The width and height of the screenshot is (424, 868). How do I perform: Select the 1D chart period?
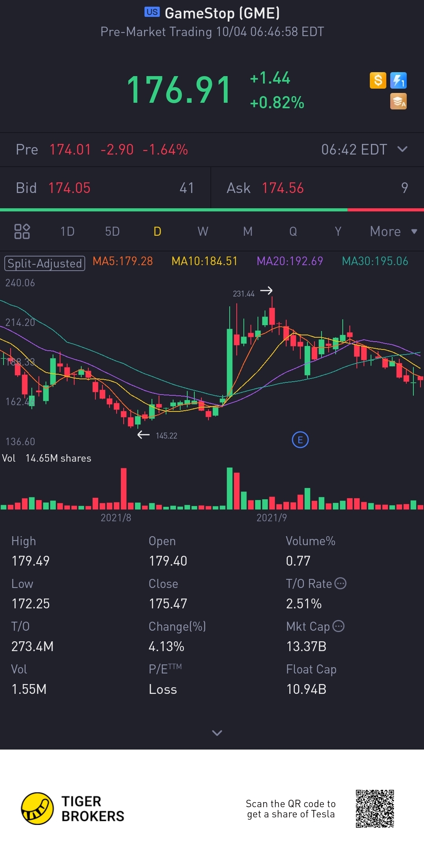(68, 231)
